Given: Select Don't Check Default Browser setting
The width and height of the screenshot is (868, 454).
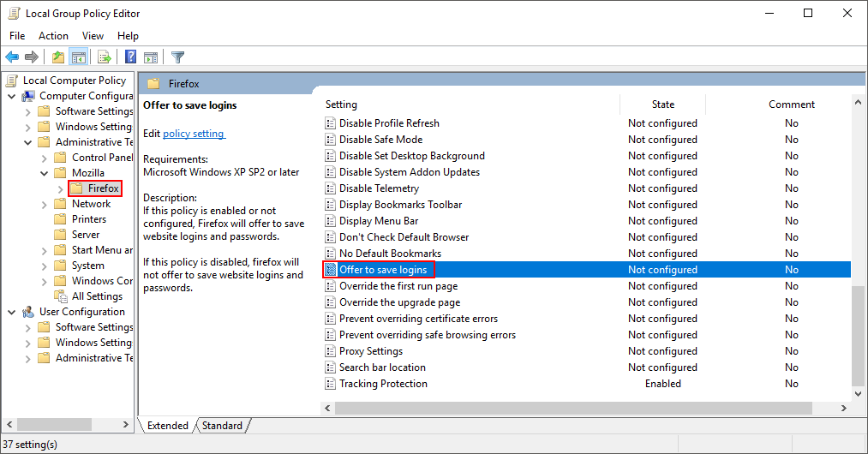Looking at the screenshot, I should (404, 237).
